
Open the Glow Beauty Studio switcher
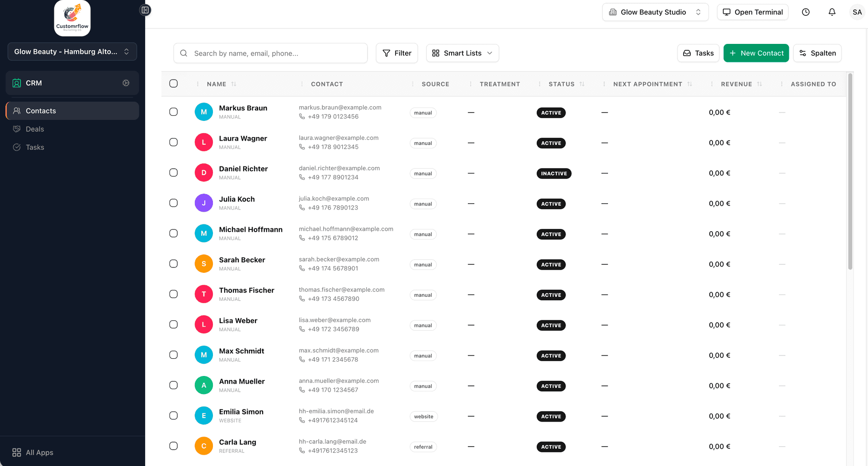click(655, 12)
